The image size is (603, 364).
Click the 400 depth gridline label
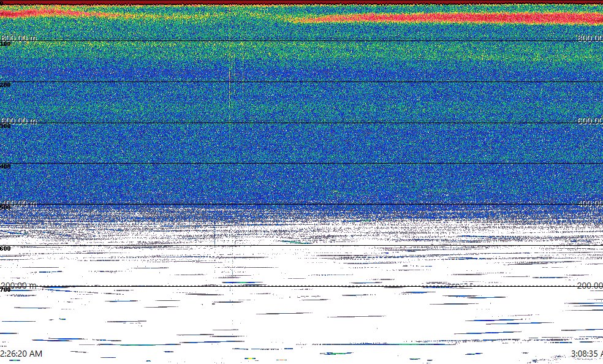click(6, 167)
